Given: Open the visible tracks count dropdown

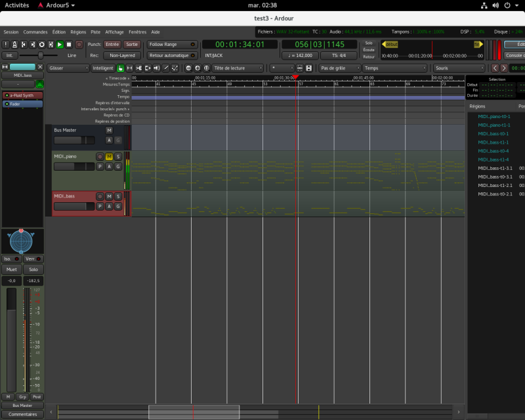Looking at the screenshot, I should click(x=282, y=68).
